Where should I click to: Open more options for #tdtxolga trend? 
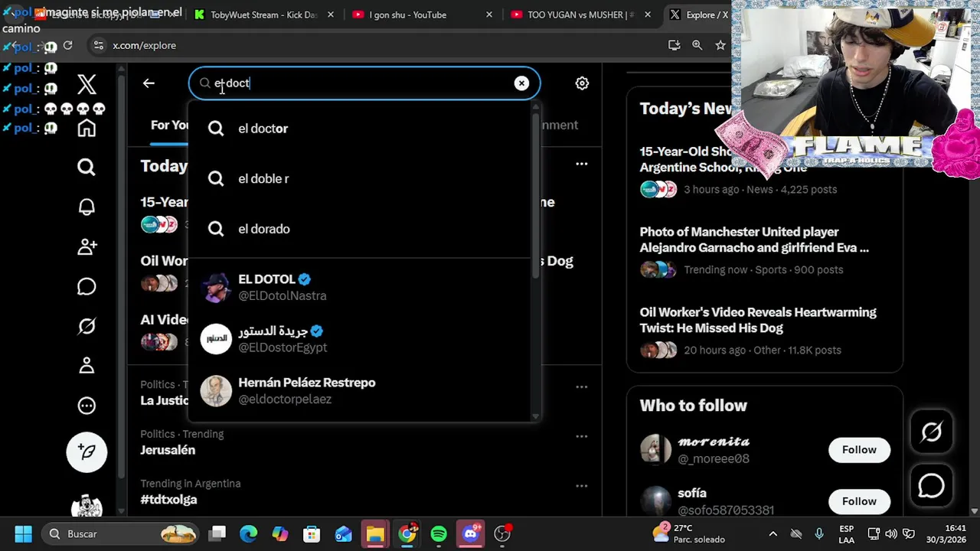pyautogui.click(x=582, y=486)
